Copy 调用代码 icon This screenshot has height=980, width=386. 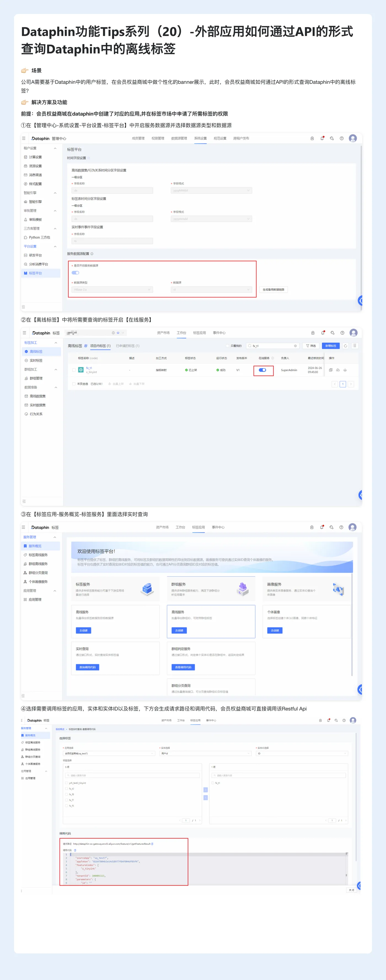(75, 850)
